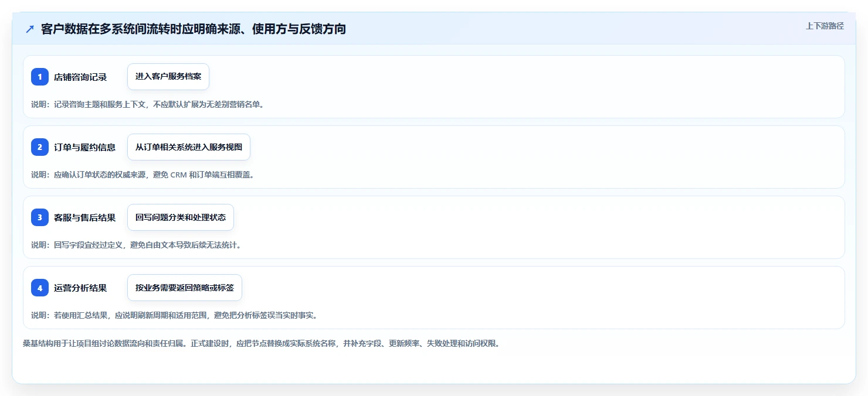Select the step 4 number badge
The height and width of the screenshot is (396, 868).
40,288
